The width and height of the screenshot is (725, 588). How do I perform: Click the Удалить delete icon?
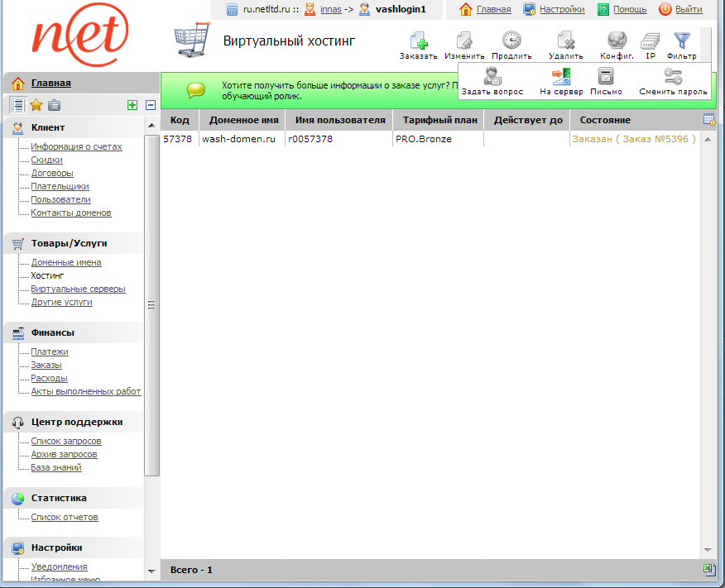(x=566, y=40)
